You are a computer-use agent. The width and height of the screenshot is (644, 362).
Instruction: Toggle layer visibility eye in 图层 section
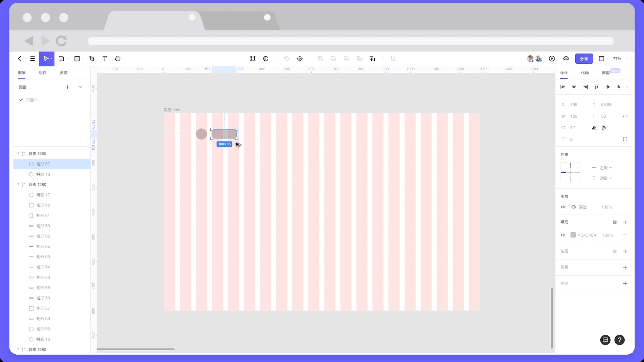tap(563, 207)
